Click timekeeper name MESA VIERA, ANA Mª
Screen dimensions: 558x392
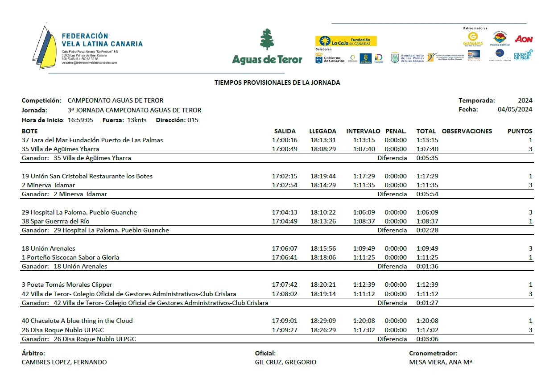(440, 362)
